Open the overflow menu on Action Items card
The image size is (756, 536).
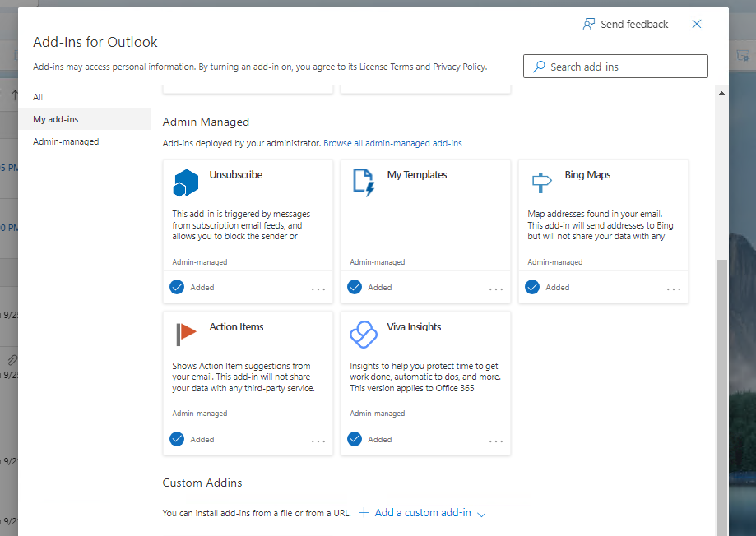click(x=318, y=441)
